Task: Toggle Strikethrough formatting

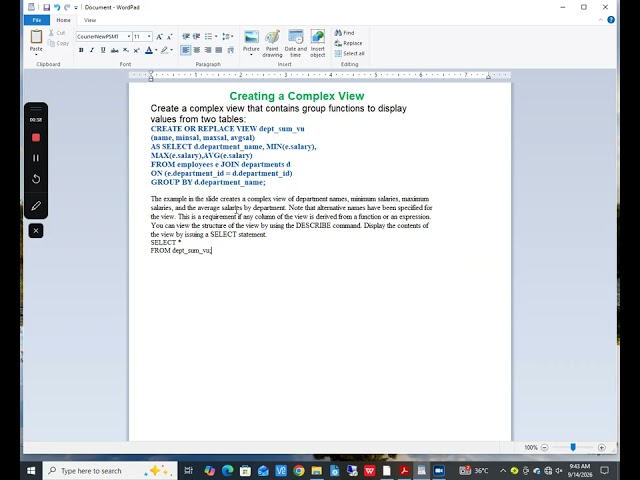Action: click(x=114, y=50)
